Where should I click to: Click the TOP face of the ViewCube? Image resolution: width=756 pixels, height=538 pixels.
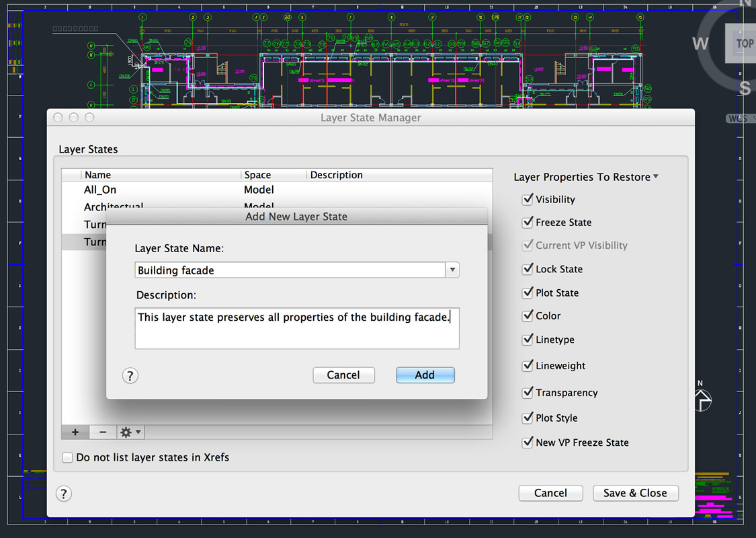743,43
